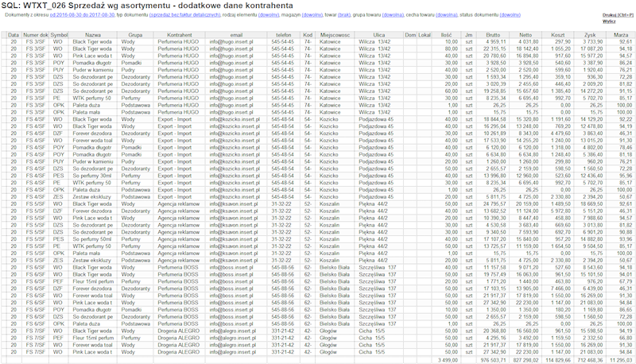The height and width of the screenshot is (364, 636).
Task: Click the Symbol column header
Action: pyautogui.click(x=59, y=35)
